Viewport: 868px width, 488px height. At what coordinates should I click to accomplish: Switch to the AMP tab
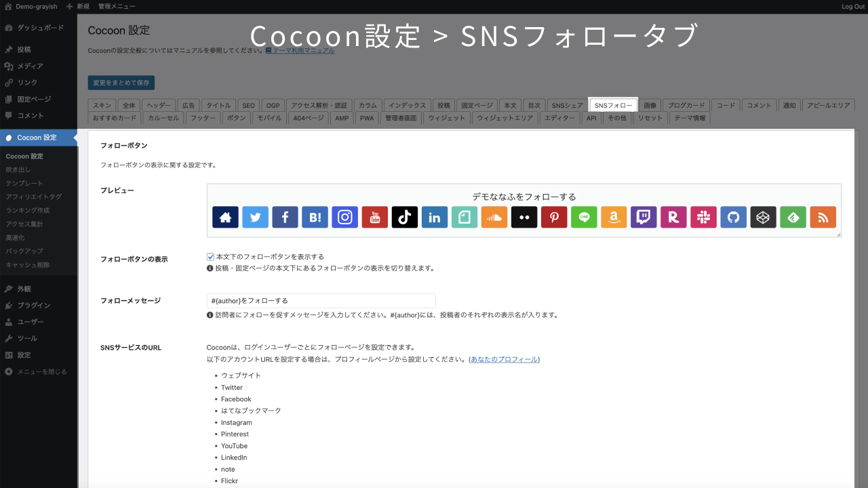point(342,118)
